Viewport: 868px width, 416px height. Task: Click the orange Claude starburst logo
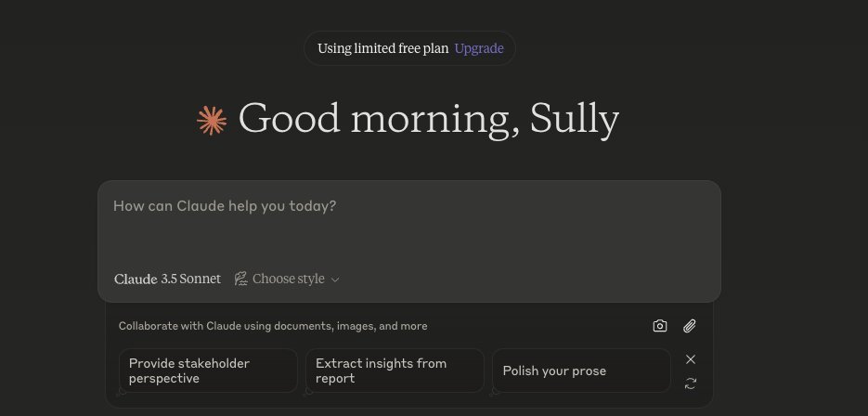click(212, 120)
